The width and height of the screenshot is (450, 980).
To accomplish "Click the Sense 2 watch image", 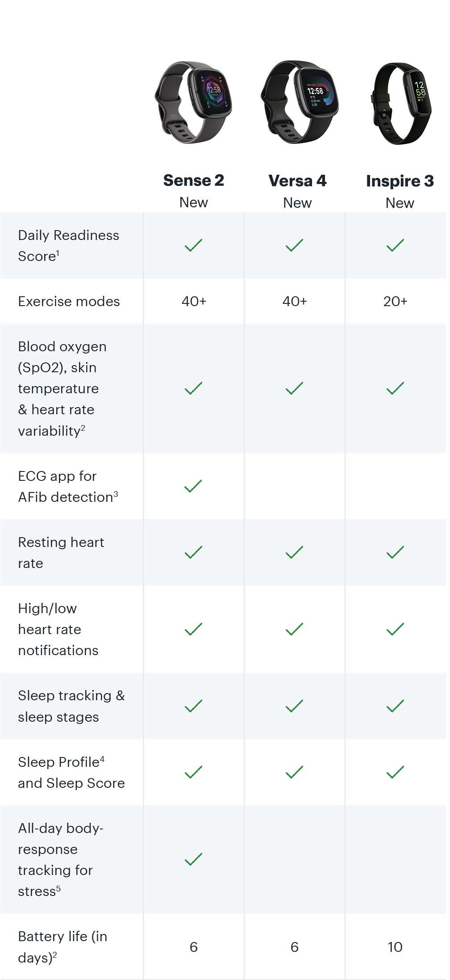I will tap(193, 102).
